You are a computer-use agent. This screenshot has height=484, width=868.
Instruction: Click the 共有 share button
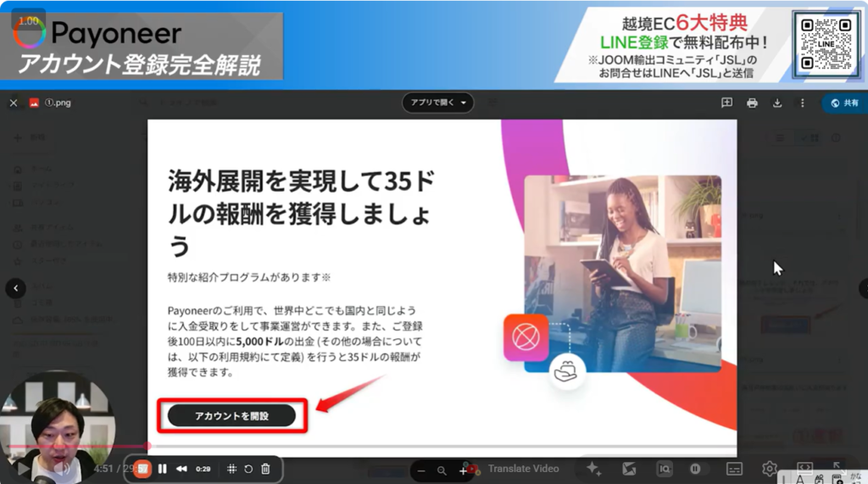pyautogui.click(x=844, y=103)
